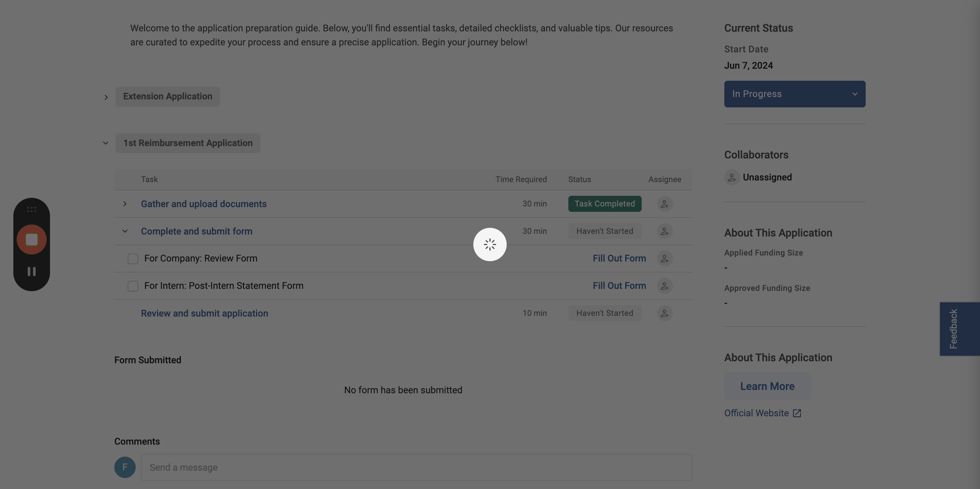Click the Extension Application label

point(168,97)
